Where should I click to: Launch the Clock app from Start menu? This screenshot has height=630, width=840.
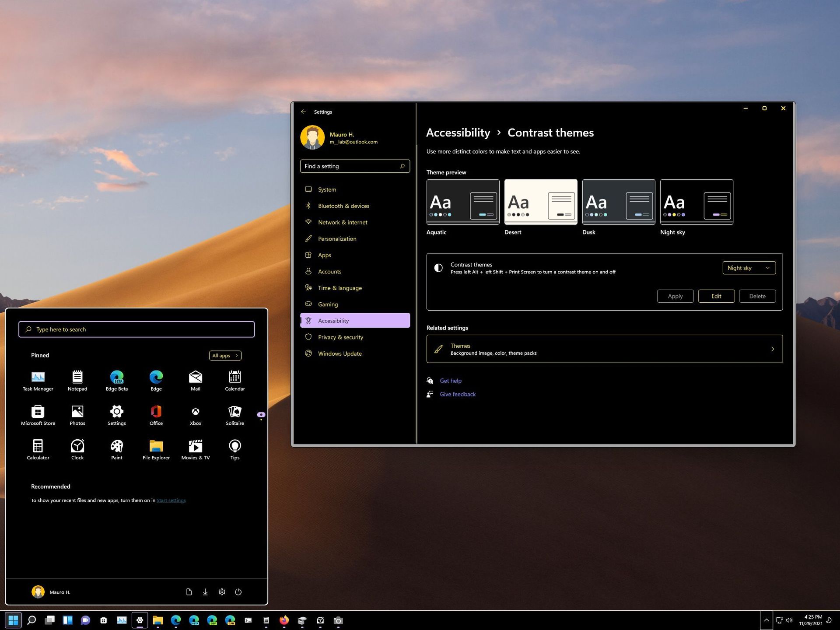pyautogui.click(x=77, y=448)
